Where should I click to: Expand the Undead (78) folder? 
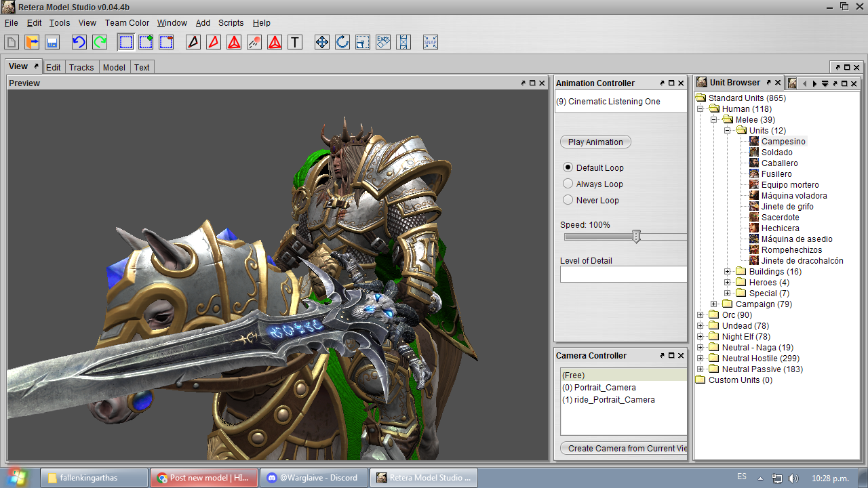(701, 326)
